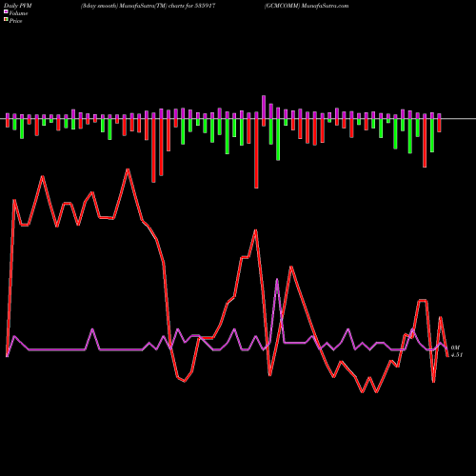
Task: Click the 0M volume value label
Action: pyautogui.click(x=455, y=347)
